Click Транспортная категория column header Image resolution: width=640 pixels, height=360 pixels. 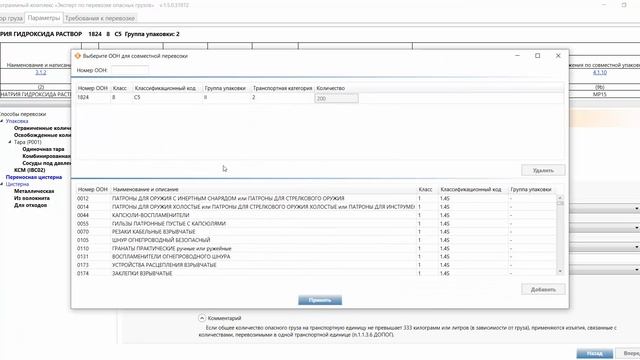282,88
